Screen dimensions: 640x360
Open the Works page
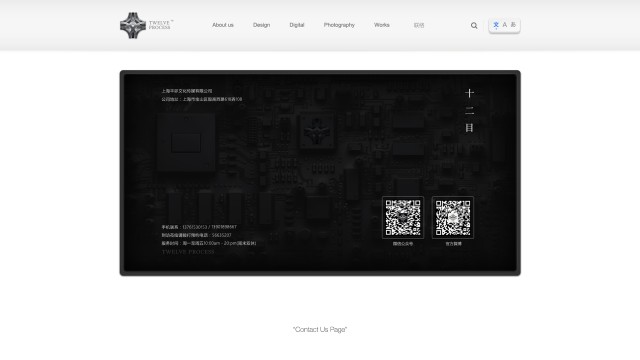point(382,25)
